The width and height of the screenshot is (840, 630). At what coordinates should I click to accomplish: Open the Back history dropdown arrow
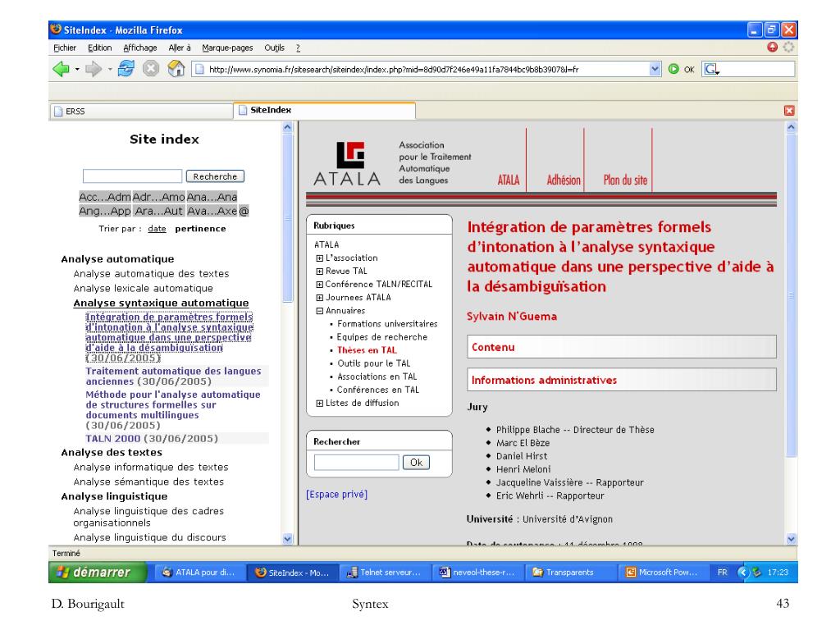77,69
